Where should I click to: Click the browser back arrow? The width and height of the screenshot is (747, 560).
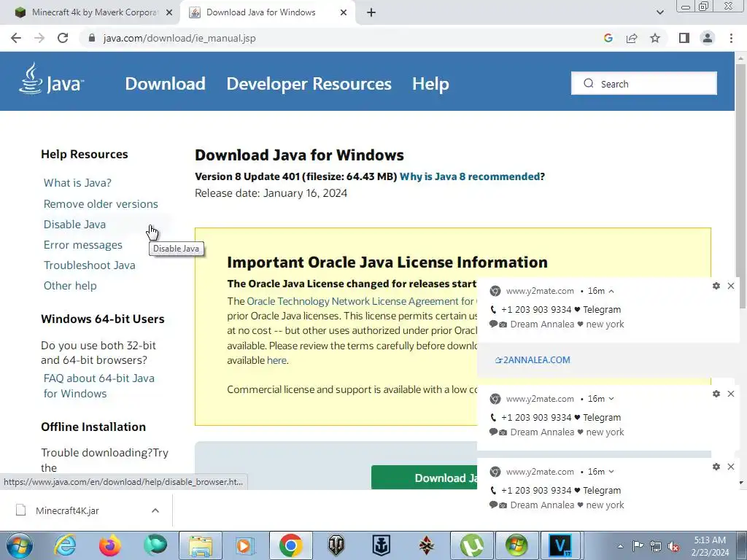16,38
